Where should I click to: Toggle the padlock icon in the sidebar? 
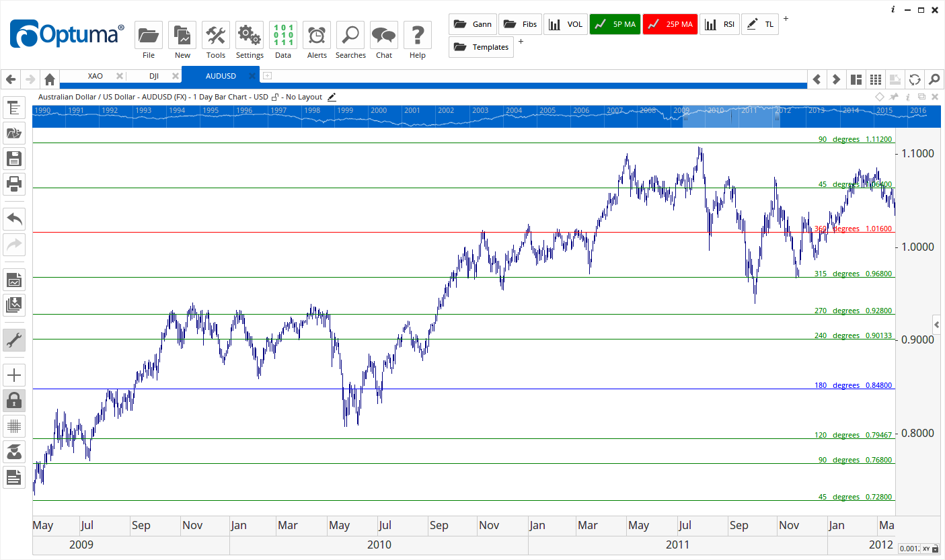(x=14, y=400)
